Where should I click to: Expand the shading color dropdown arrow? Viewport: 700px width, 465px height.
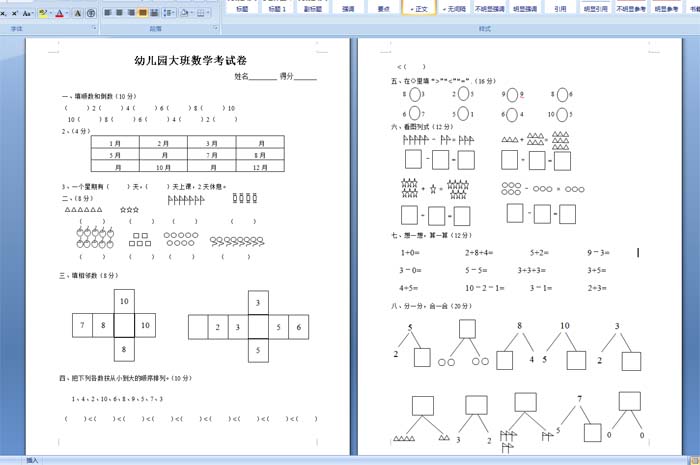[191, 13]
